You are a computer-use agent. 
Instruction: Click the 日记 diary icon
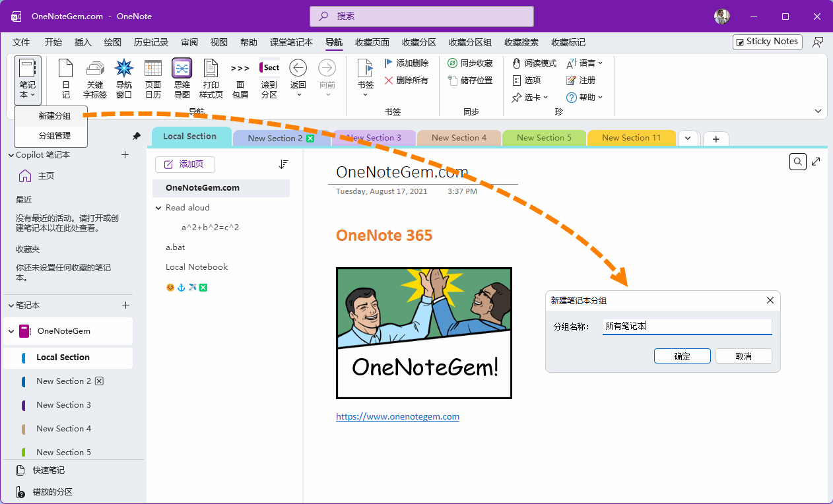click(65, 79)
